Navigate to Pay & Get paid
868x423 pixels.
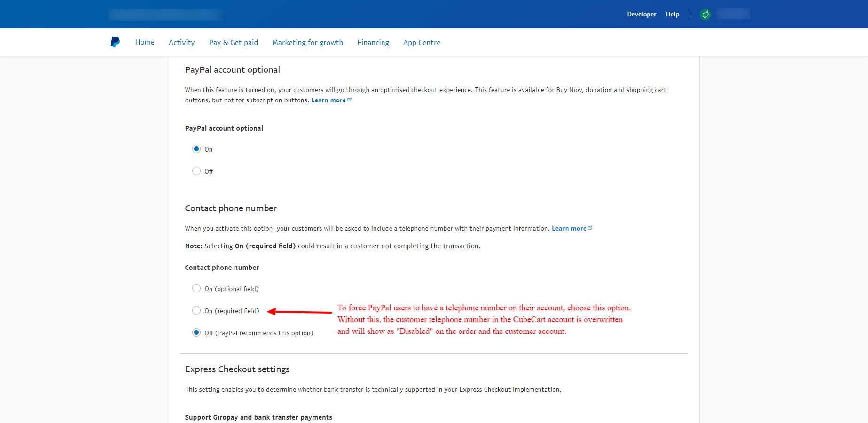pos(233,42)
